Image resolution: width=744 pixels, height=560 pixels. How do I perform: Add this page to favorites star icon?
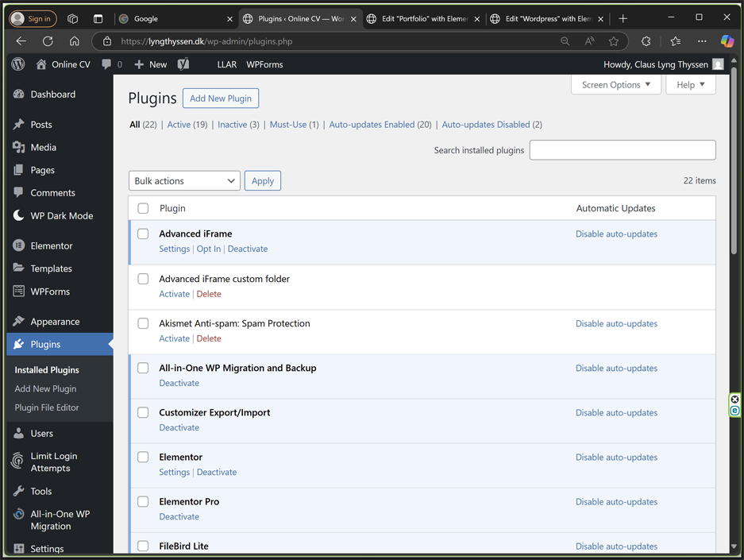pos(614,41)
